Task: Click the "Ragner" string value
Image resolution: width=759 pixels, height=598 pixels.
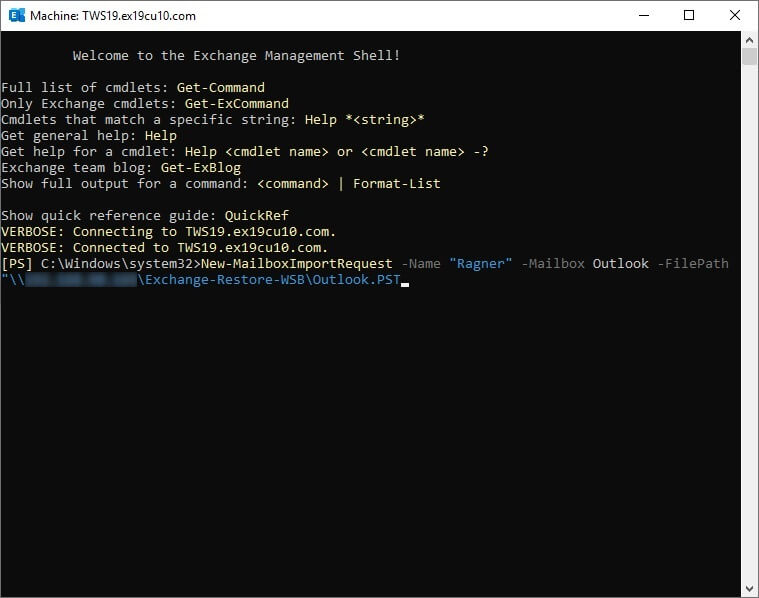Action: [x=481, y=263]
